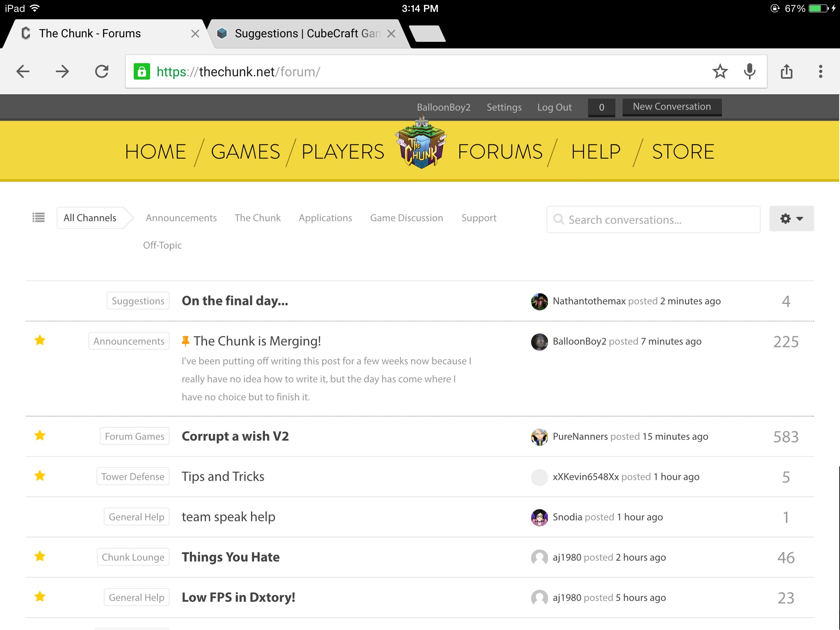Viewport: 840px width, 630px height.
Task: Click the search magnifier icon
Action: tap(559, 219)
